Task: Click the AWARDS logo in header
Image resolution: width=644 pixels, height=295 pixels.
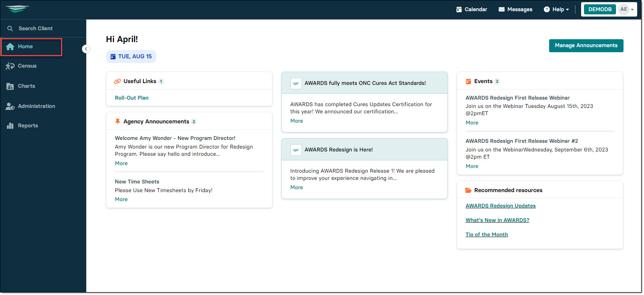Action: pyautogui.click(x=17, y=9)
